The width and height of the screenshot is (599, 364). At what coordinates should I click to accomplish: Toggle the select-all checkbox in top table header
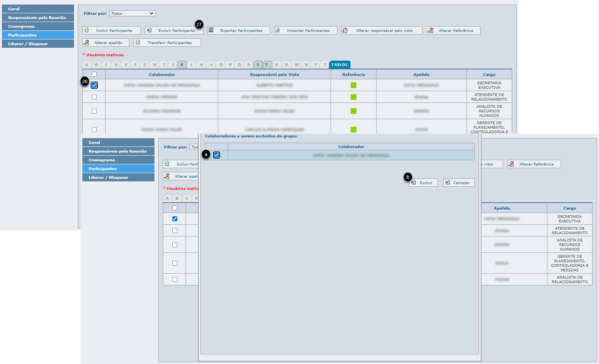pyautogui.click(x=95, y=74)
